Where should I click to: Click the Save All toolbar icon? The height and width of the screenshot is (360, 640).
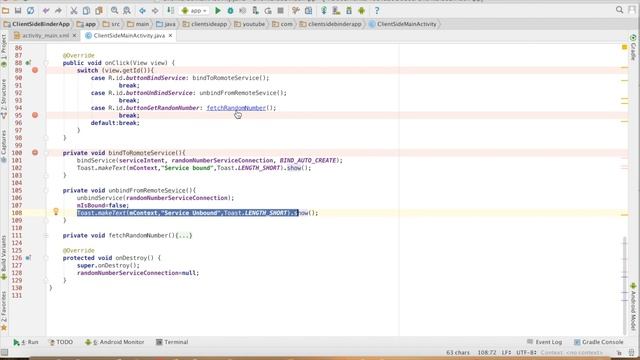click(x=18, y=10)
